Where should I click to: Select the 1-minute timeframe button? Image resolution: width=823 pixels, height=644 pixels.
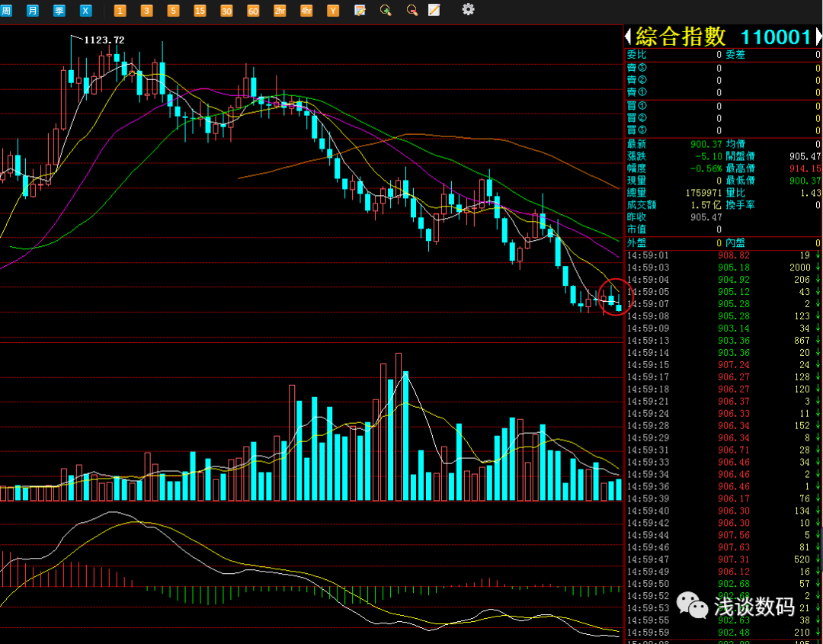tap(120, 11)
